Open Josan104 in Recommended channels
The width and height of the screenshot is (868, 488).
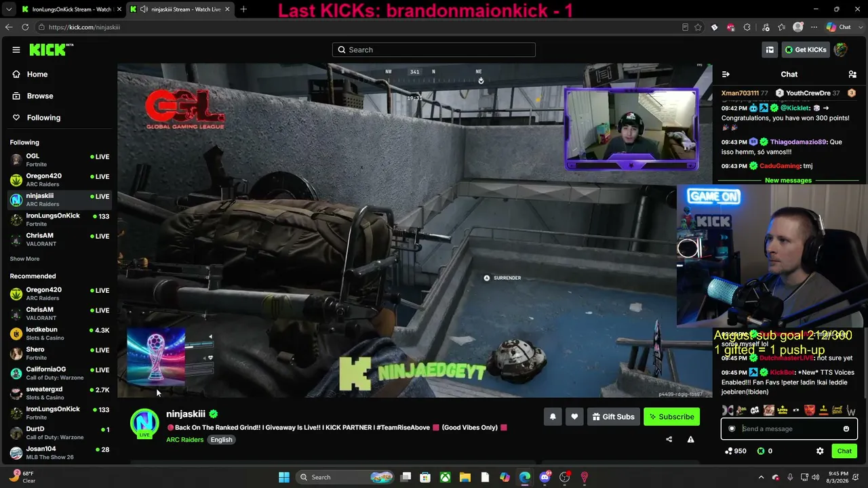[59, 452]
